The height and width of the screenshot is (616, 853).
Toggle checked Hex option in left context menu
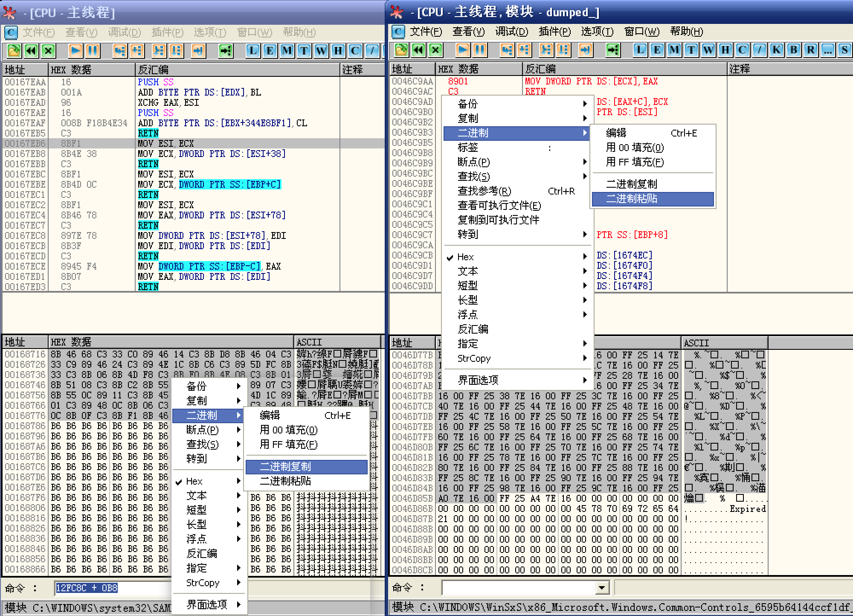[194, 481]
